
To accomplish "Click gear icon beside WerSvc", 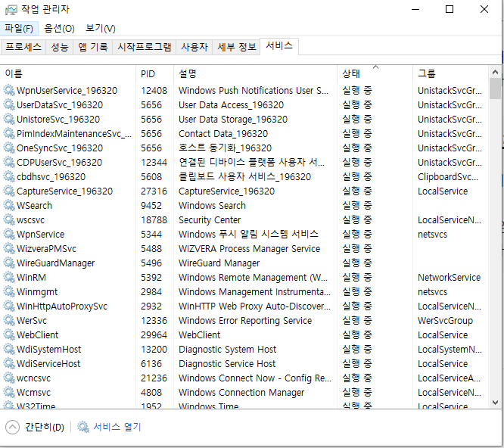I will (x=9, y=320).
